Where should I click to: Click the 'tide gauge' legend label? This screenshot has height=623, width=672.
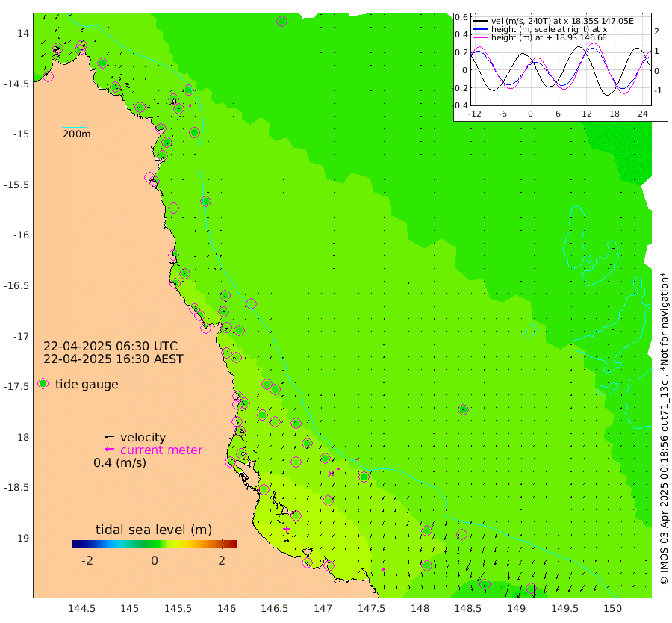click(87, 384)
